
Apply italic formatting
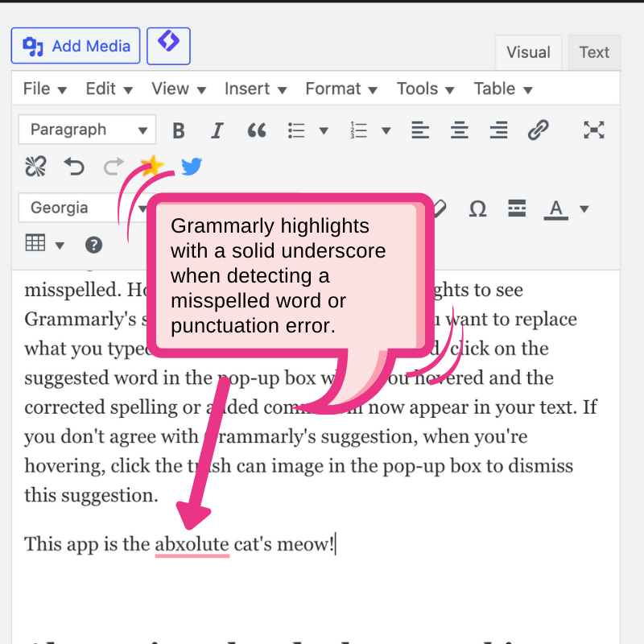click(x=217, y=130)
